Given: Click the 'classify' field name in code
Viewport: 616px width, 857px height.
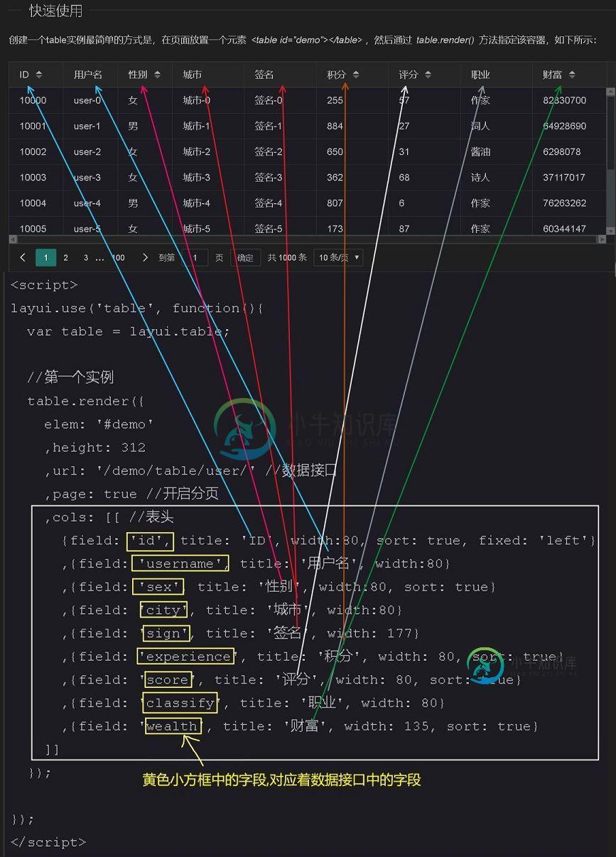Looking at the screenshot, I should pyautogui.click(x=180, y=703).
